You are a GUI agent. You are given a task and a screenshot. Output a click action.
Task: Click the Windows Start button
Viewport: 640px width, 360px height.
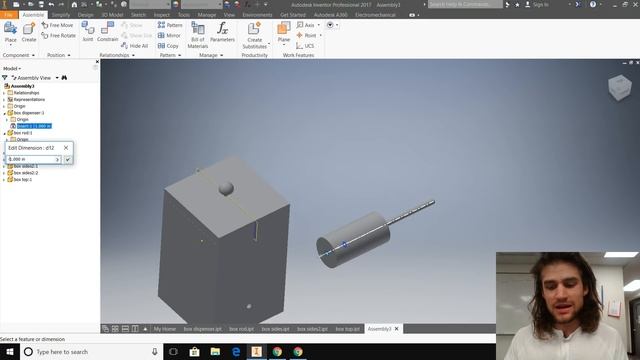click(10, 351)
